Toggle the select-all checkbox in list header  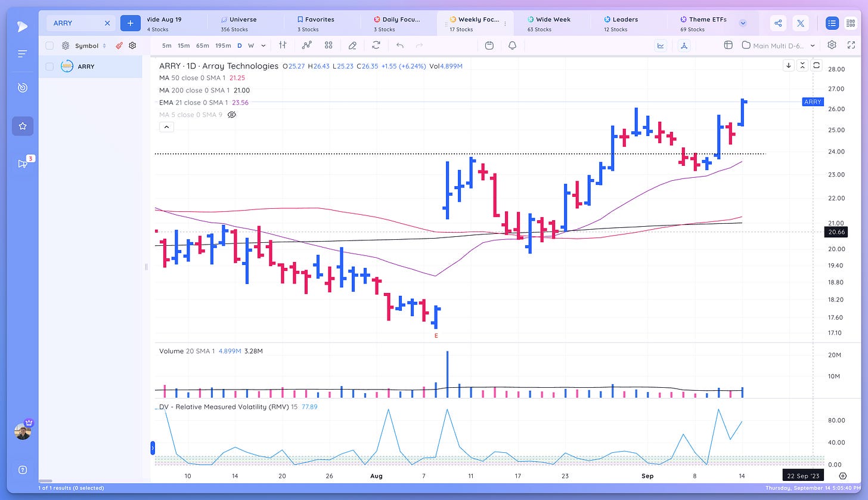pyautogui.click(x=49, y=45)
